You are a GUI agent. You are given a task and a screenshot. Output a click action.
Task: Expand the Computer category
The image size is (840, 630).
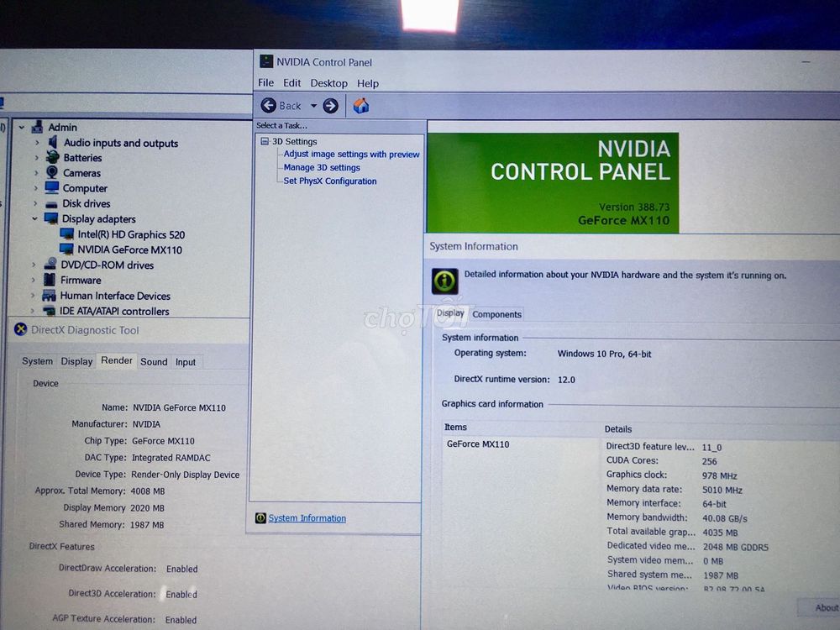(36, 188)
